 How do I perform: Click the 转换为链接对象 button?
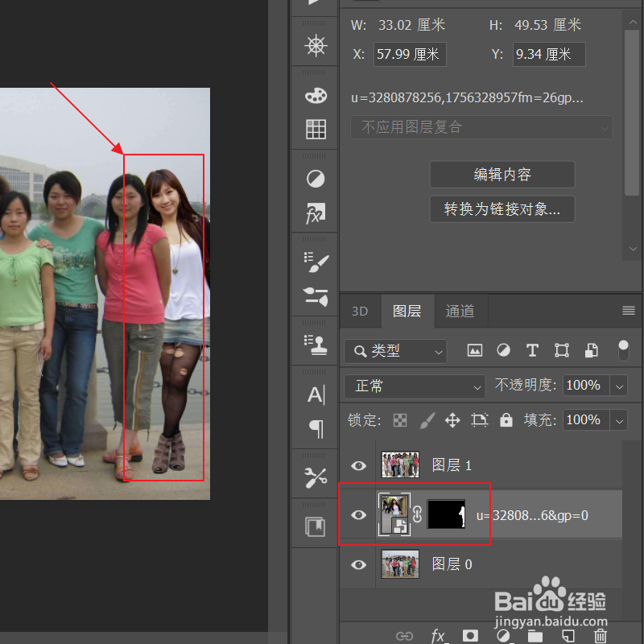[x=502, y=209]
